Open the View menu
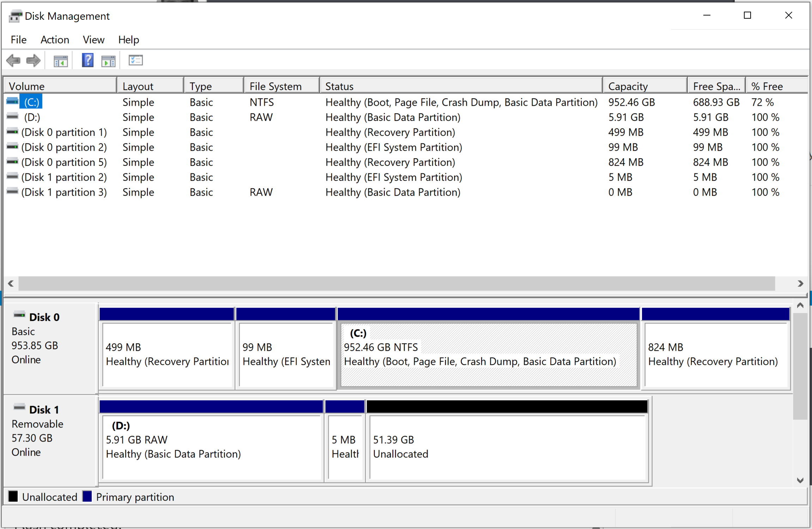The width and height of the screenshot is (812, 529). pyautogui.click(x=93, y=40)
